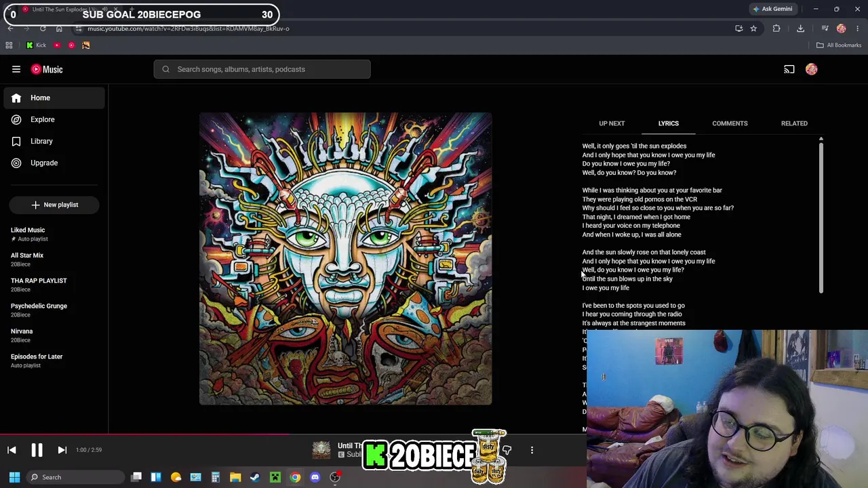Open the All Bookmarks folder
Image resolution: width=868 pixels, height=488 pixels.
pyautogui.click(x=839, y=45)
